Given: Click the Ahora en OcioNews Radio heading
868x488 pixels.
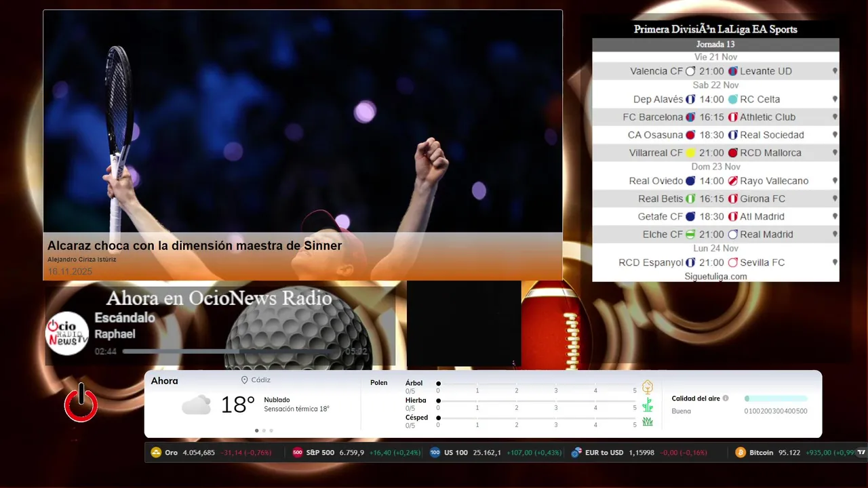Looking at the screenshot, I should pyautogui.click(x=219, y=298).
